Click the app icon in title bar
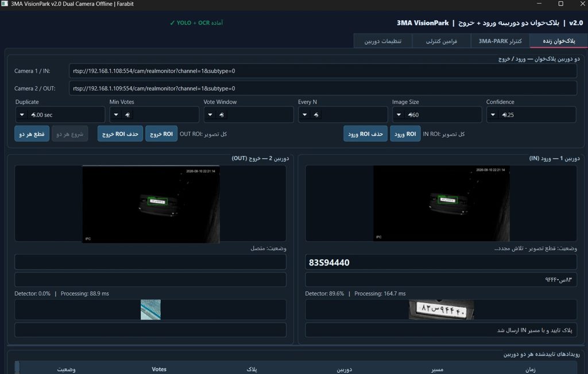The width and height of the screenshot is (588, 374). click(x=5, y=4)
